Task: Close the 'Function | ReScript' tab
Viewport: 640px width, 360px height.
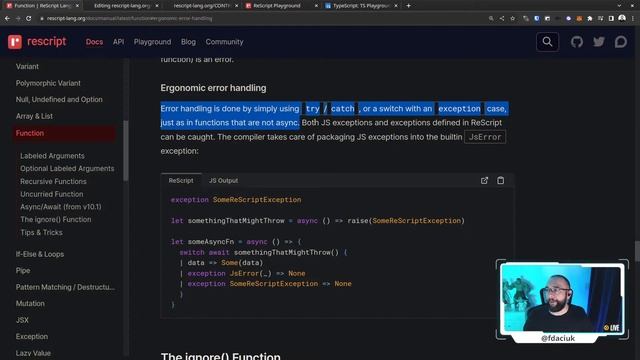Action: [x=77, y=6]
